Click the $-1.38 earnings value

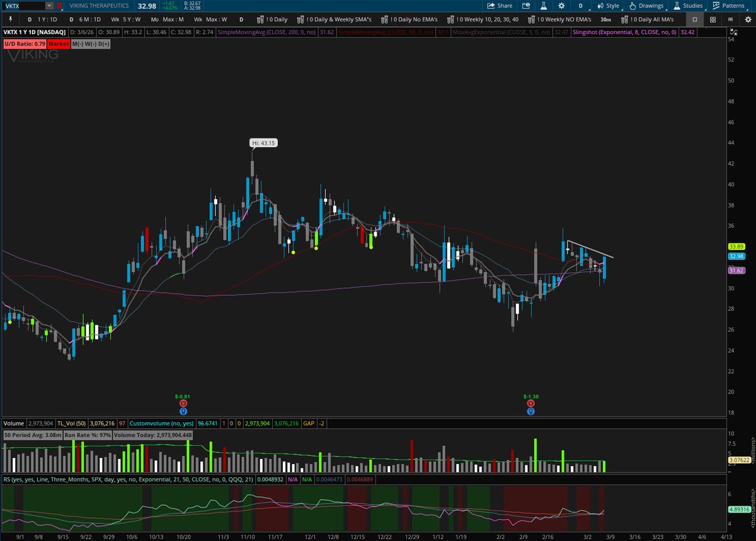(531, 396)
